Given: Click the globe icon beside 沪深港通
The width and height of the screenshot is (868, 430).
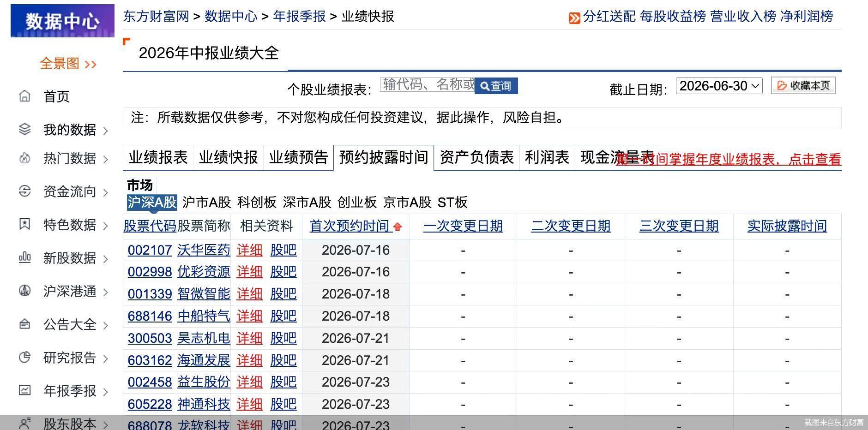Looking at the screenshot, I should (x=24, y=291).
